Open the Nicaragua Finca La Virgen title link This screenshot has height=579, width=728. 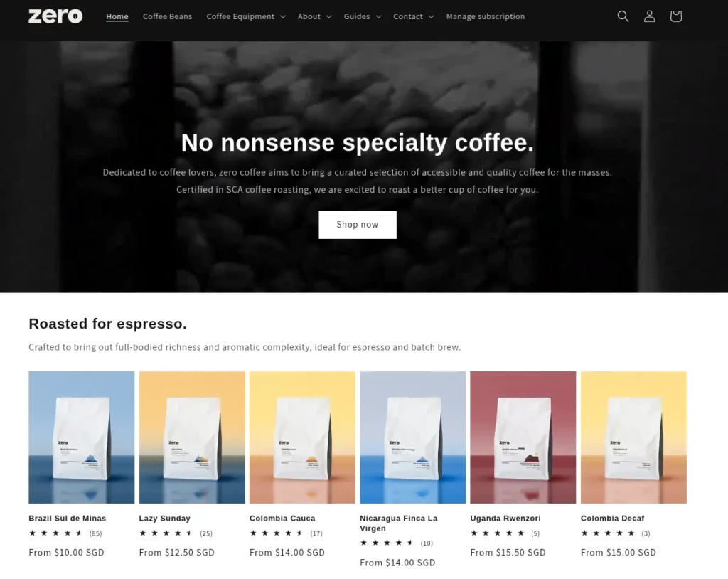tap(398, 524)
